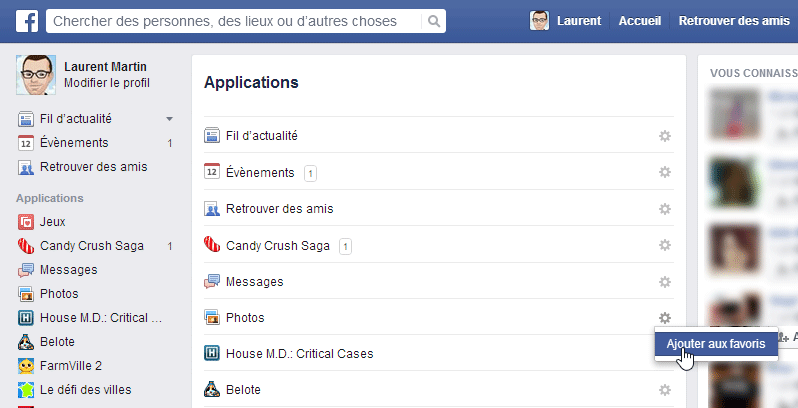Open Retrouver des amis in top bar
This screenshot has height=408, width=798.
coord(734,21)
